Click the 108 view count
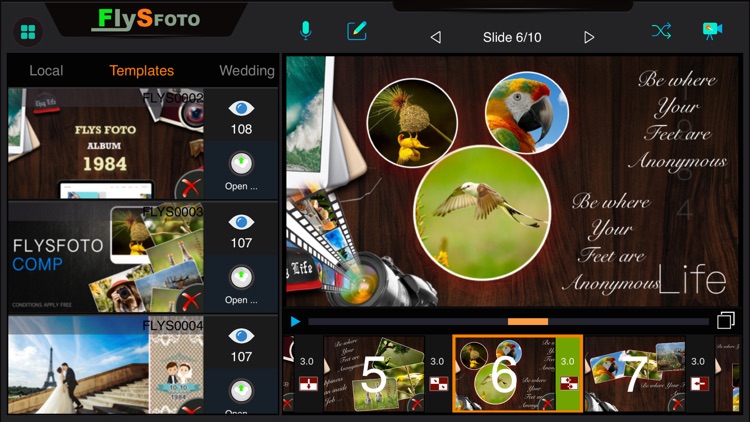The height and width of the screenshot is (422, 750). point(241,129)
